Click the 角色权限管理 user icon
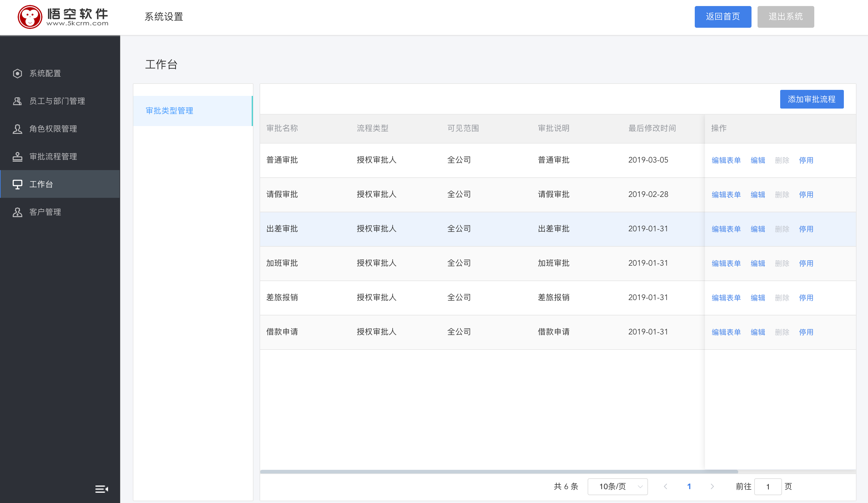This screenshot has width=868, height=503. pyautogui.click(x=17, y=129)
